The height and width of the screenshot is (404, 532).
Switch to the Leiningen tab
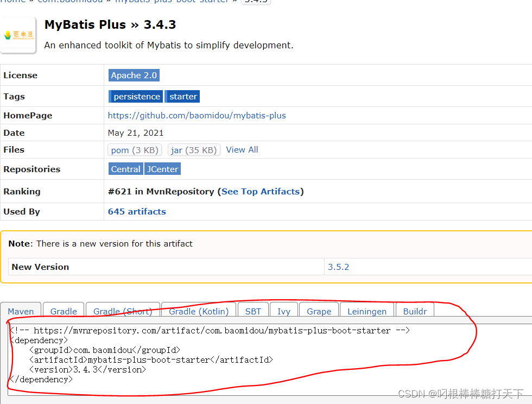pos(366,311)
